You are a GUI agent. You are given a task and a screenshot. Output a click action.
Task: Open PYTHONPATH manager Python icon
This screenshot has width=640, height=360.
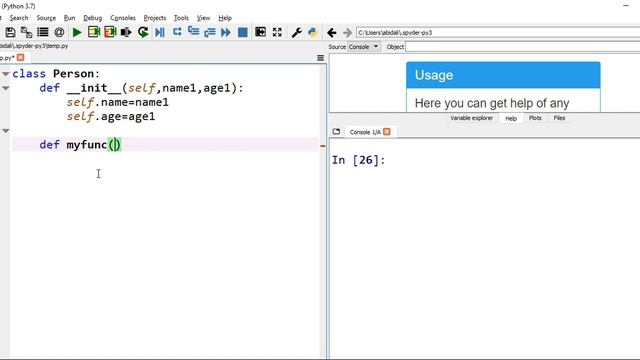point(313,32)
